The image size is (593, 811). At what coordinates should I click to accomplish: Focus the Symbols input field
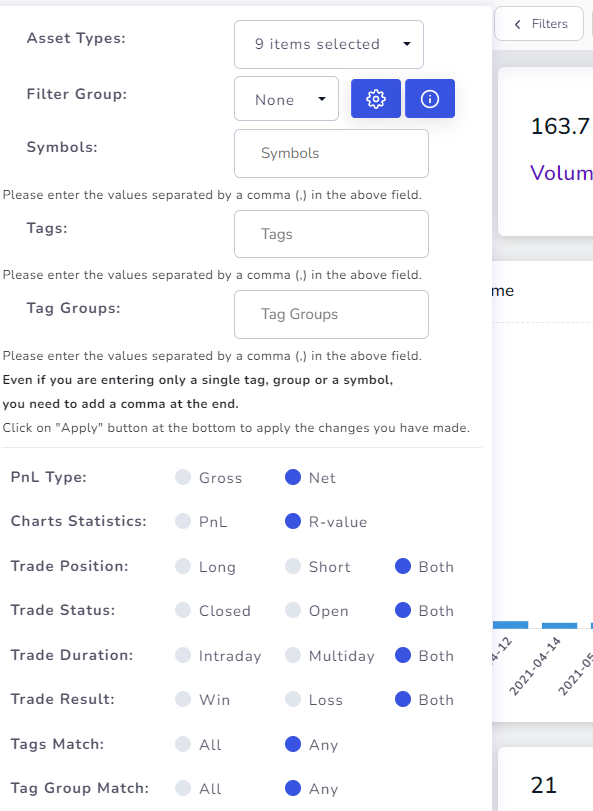click(331, 154)
